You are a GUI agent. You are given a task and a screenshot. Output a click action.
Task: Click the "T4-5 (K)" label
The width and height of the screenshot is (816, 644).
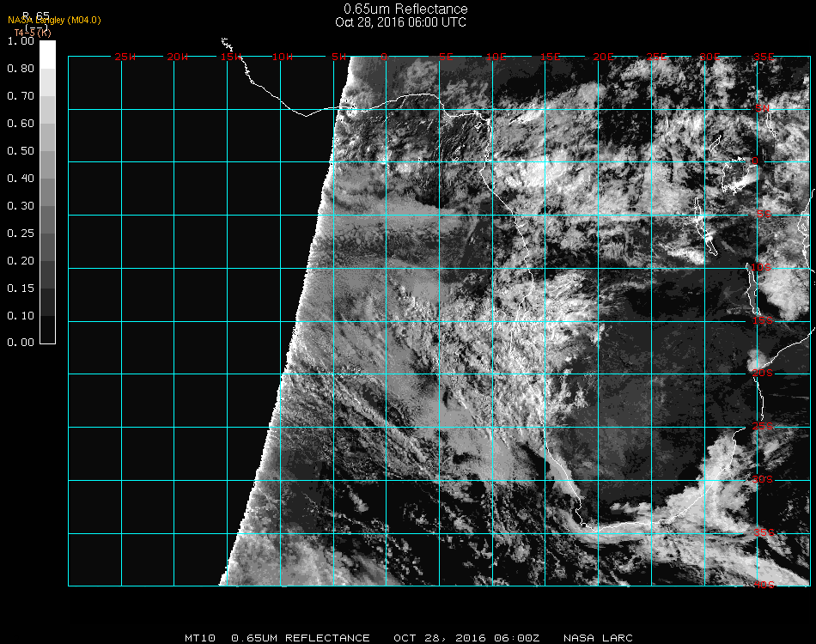pos(33,33)
